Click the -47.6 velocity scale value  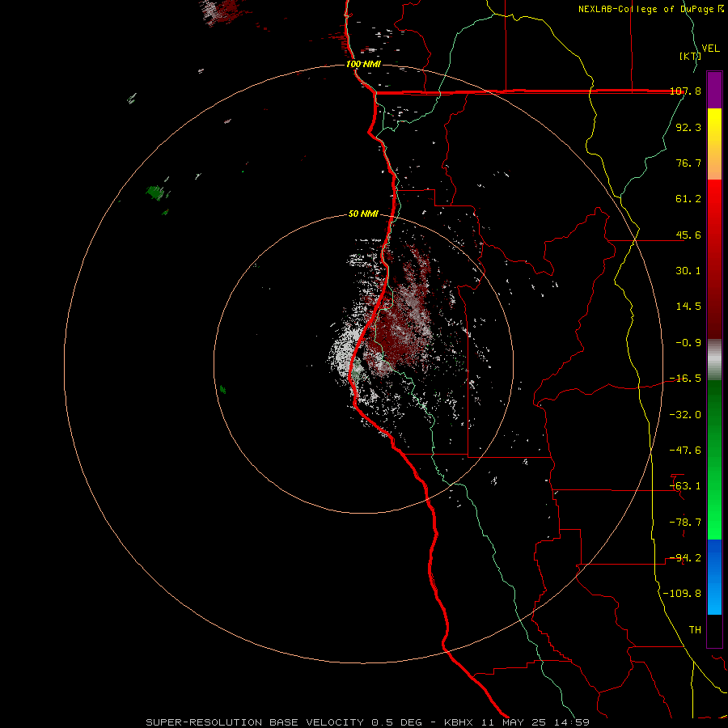(x=685, y=451)
